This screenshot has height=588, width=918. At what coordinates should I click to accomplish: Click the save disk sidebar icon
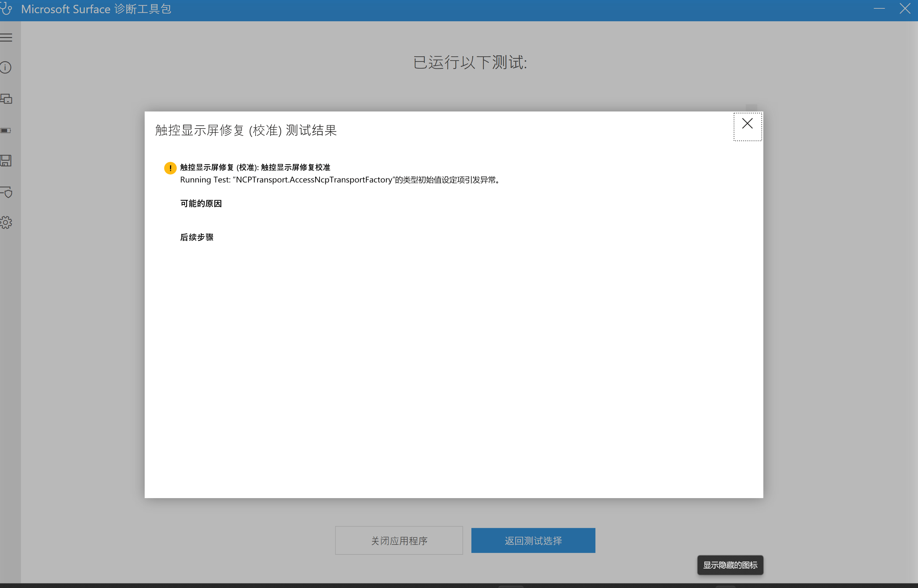(x=6, y=161)
